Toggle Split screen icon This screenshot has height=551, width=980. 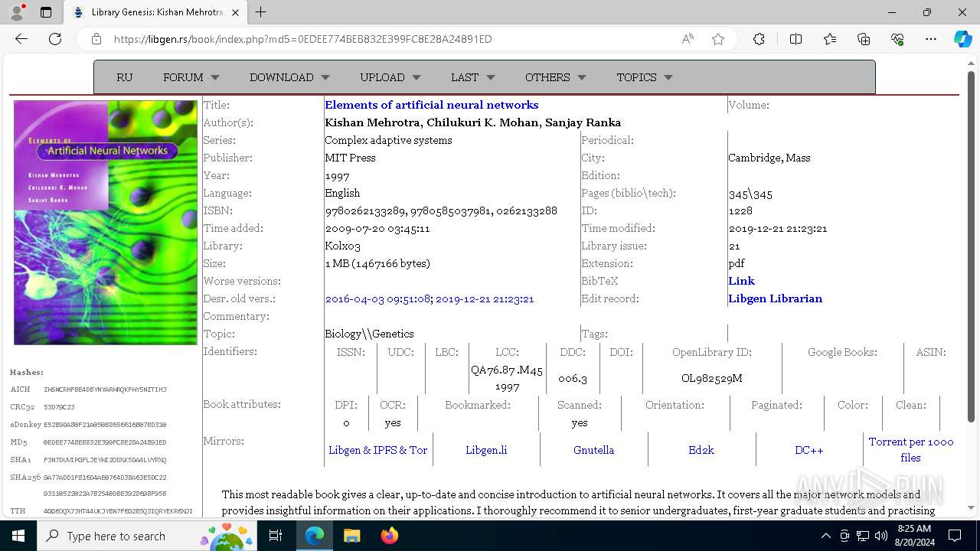point(795,39)
